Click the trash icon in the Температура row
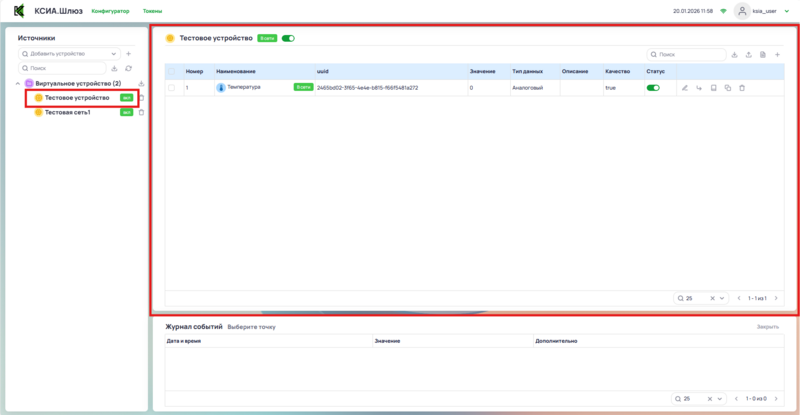 pos(742,88)
